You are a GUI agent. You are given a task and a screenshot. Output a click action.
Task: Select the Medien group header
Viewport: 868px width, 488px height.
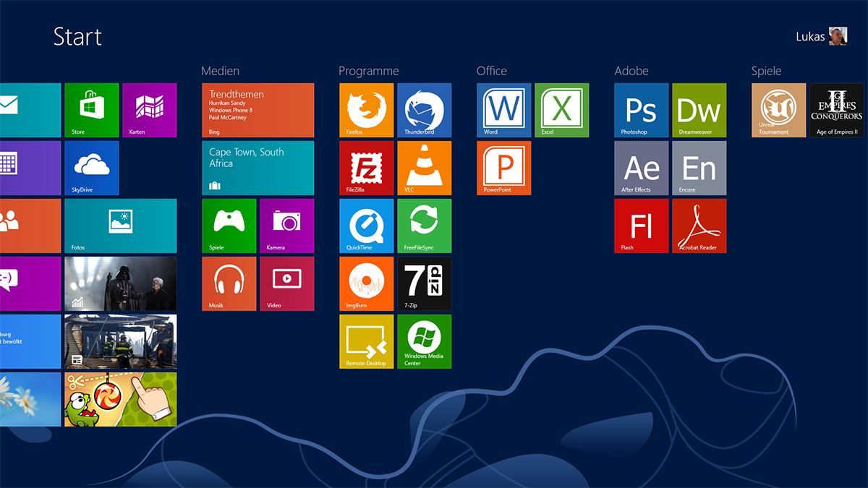pos(220,71)
